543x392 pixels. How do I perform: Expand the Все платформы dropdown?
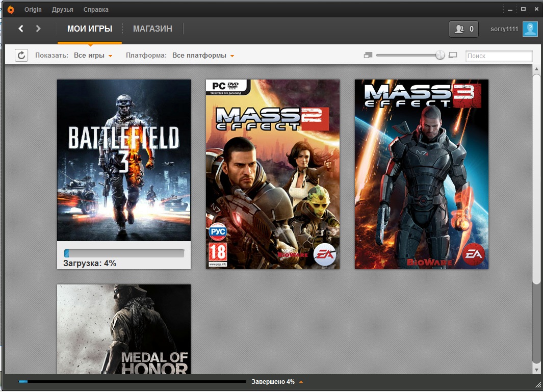coord(203,56)
